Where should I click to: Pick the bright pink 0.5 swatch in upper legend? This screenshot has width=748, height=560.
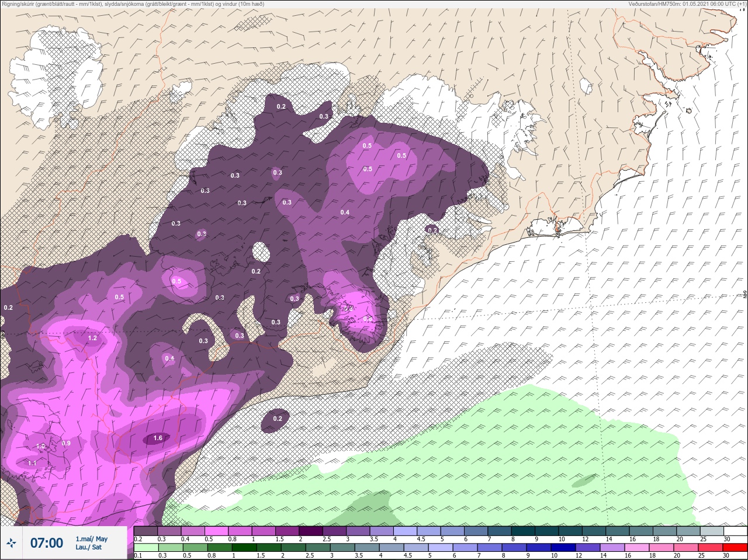tap(217, 531)
